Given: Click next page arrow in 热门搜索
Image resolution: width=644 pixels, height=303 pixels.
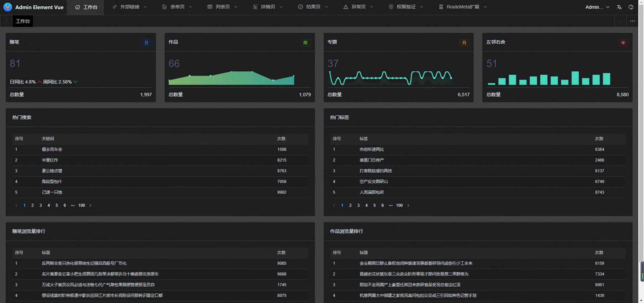Looking at the screenshot, I should coord(90,205).
